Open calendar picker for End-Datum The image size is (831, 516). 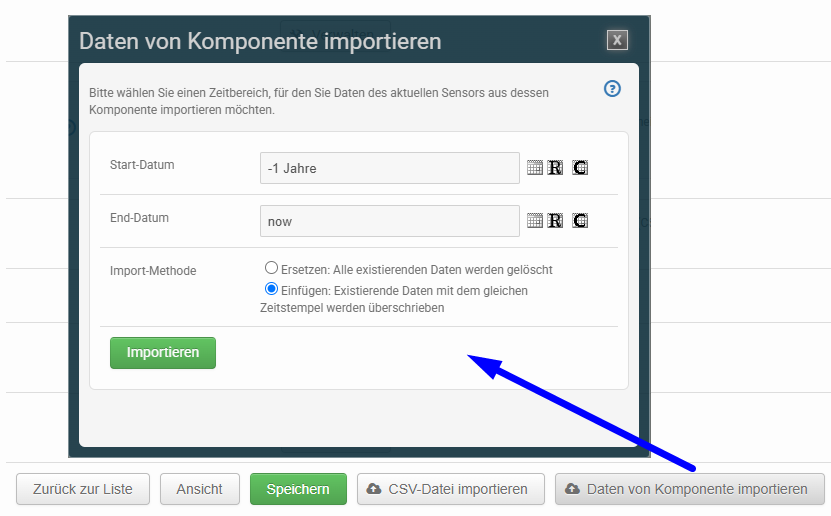click(x=535, y=221)
